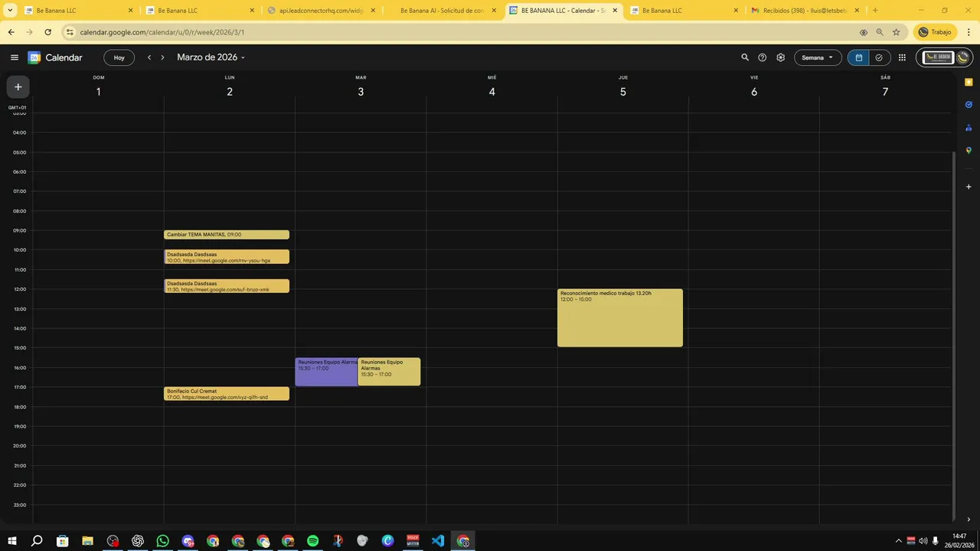Bookmark this page with the star icon
Image resolution: width=980 pixels, height=551 pixels.
tap(897, 32)
